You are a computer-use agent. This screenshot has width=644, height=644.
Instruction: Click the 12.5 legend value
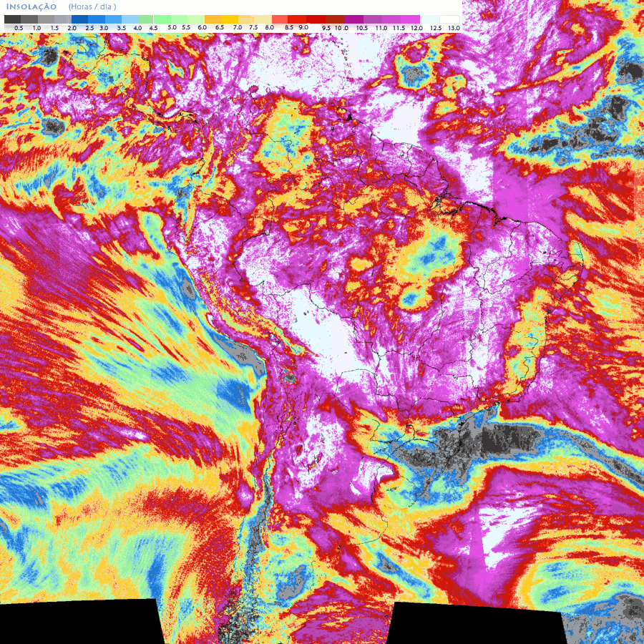click(x=436, y=28)
